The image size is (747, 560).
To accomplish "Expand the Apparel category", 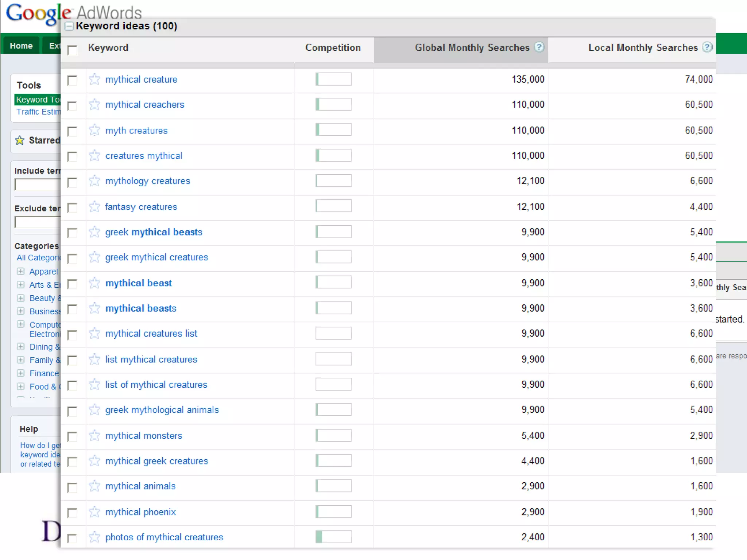I will [21, 271].
